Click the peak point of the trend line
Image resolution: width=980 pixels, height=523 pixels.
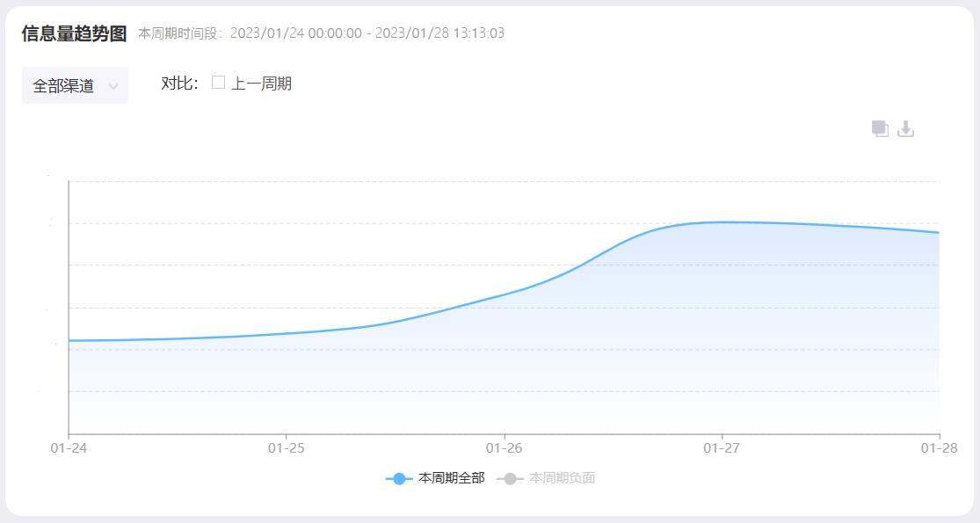(x=722, y=222)
